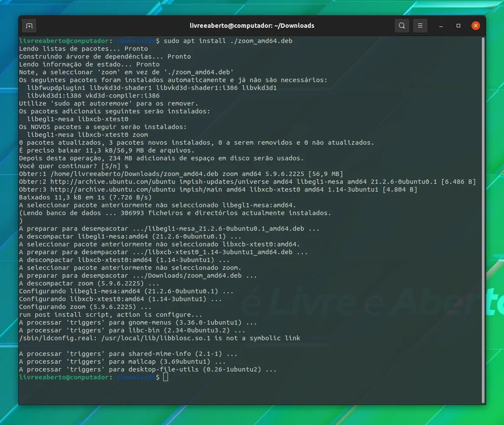Click the line 'Utilize 'sudo apt autoremove' para os remover.'

109,103
